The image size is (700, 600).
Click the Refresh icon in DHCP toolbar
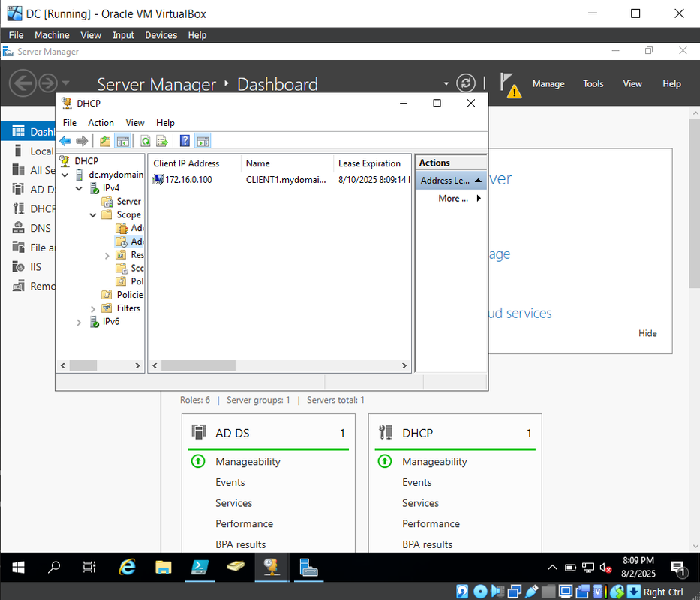146,142
